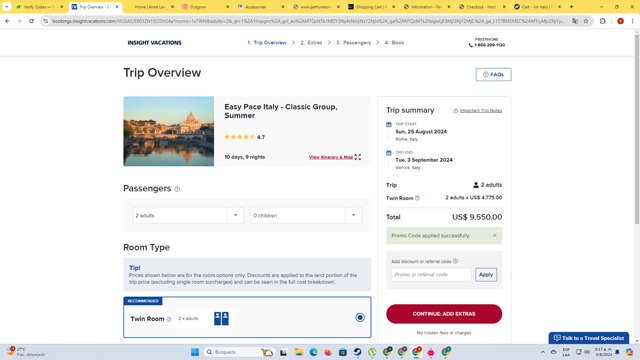640x360 pixels.
Task: Continue to add extras
Action: (444, 314)
